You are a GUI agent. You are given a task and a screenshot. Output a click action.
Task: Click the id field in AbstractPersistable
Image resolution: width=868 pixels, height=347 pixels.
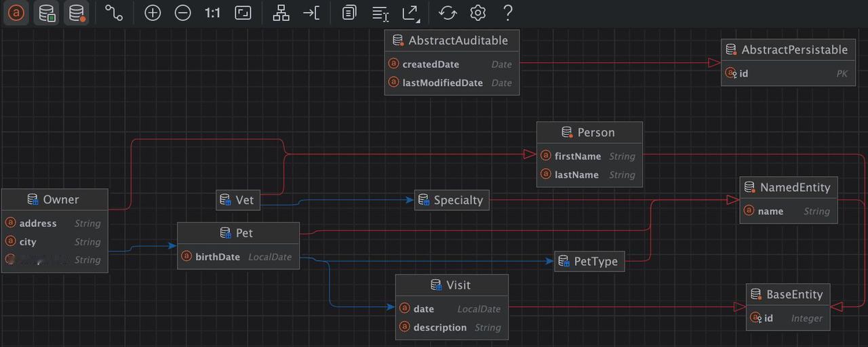788,73
